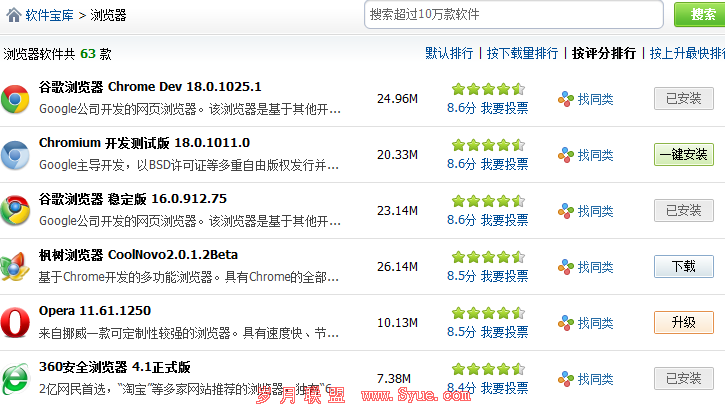Open 谷歌浏览器 稳定版 16.0.912.75 title

pyautogui.click(x=133, y=199)
